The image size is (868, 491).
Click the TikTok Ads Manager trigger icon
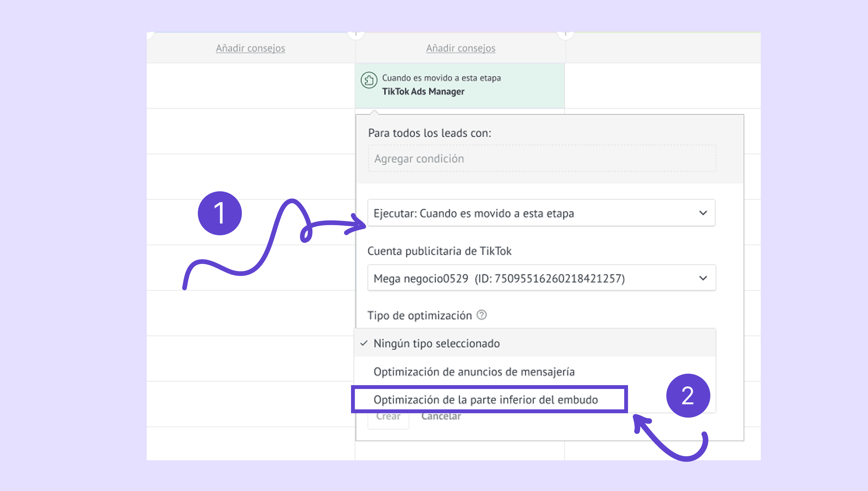click(369, 80)
